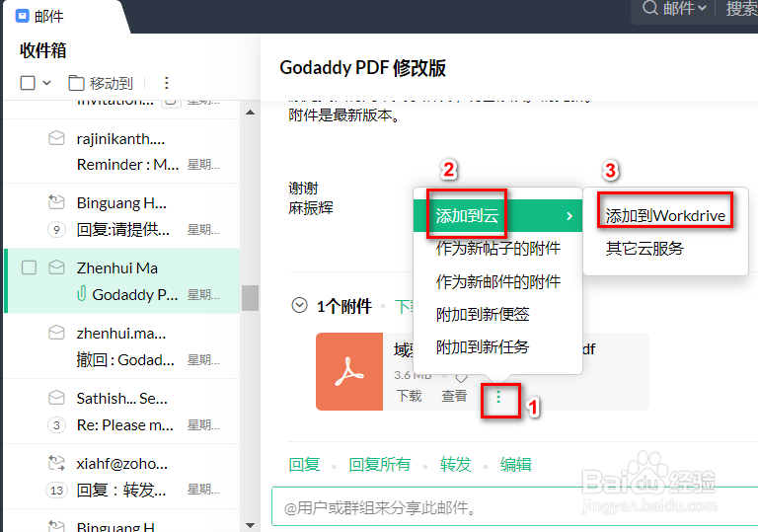
Task: Click the 9 thread count badge
Action: click(56, 229)
